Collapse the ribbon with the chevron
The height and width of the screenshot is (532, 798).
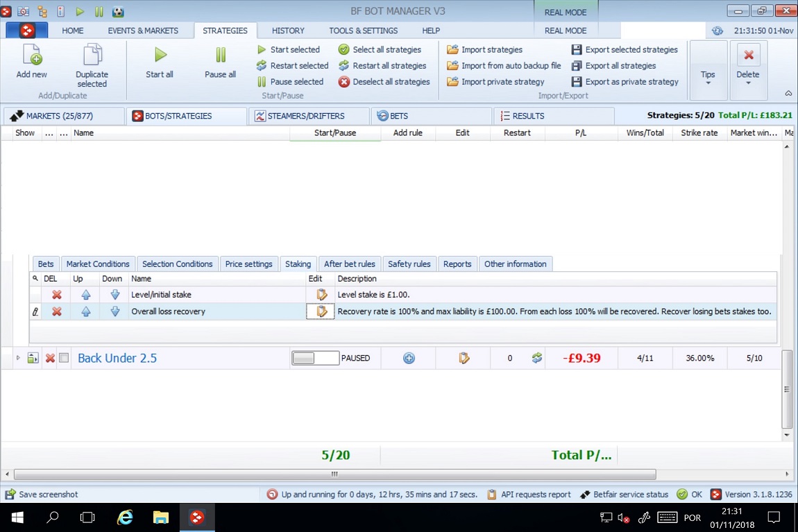pos(788,94)
